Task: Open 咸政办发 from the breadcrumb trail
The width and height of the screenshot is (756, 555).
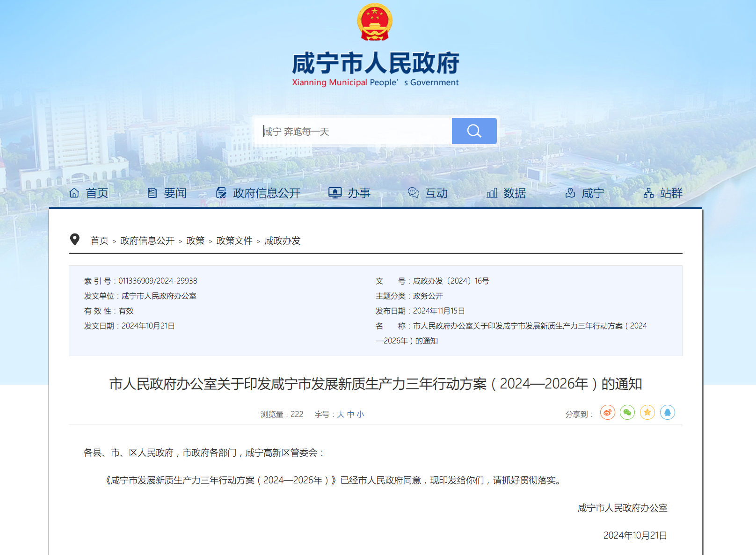Action: [283, 241]
